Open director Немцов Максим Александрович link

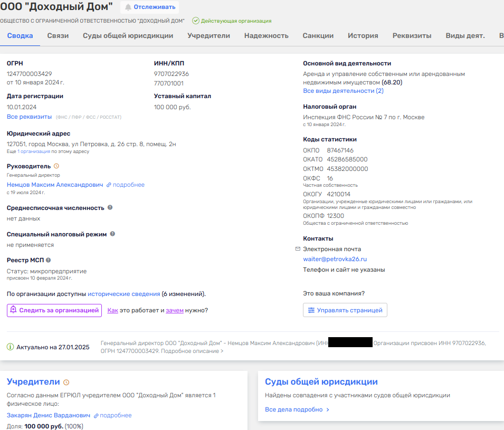tap(55, 185)
